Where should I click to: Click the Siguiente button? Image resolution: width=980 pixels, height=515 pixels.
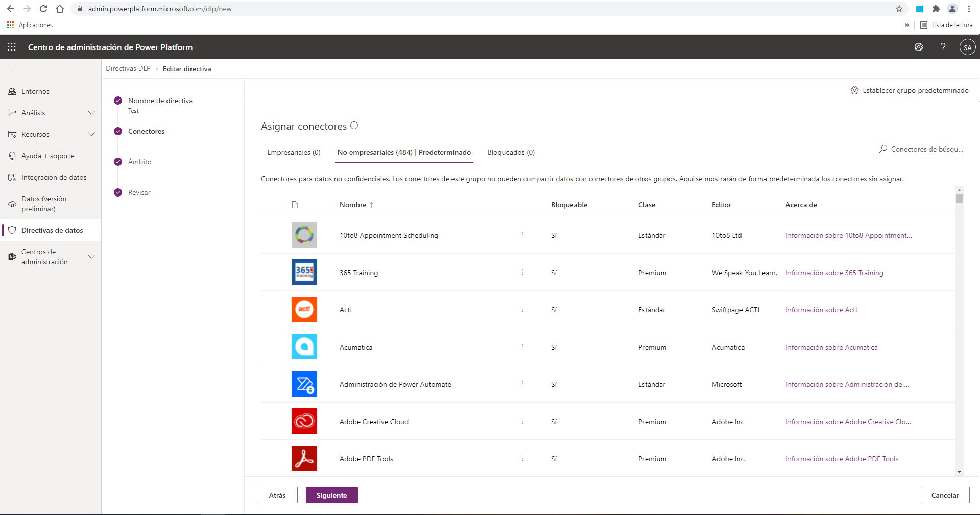point(331,495)
